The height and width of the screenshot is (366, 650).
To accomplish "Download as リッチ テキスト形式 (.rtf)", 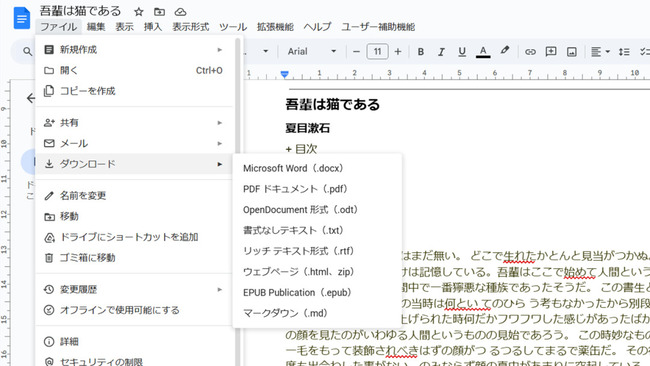I will (318, 251).
